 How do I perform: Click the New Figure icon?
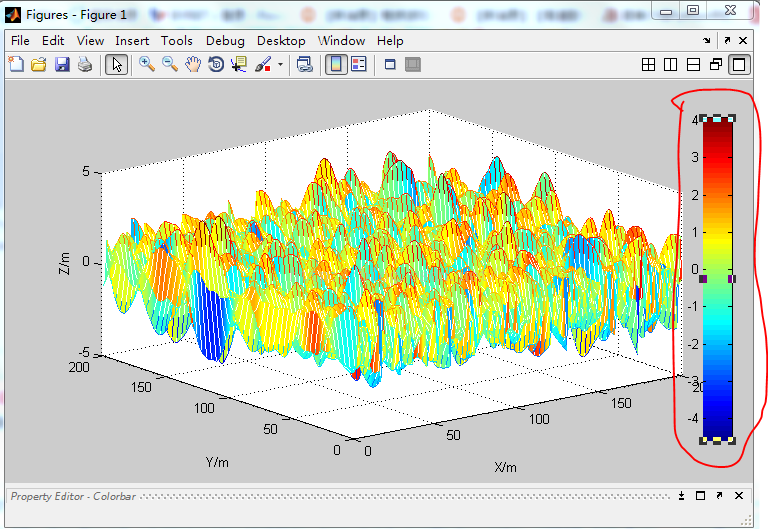[16, 65]
